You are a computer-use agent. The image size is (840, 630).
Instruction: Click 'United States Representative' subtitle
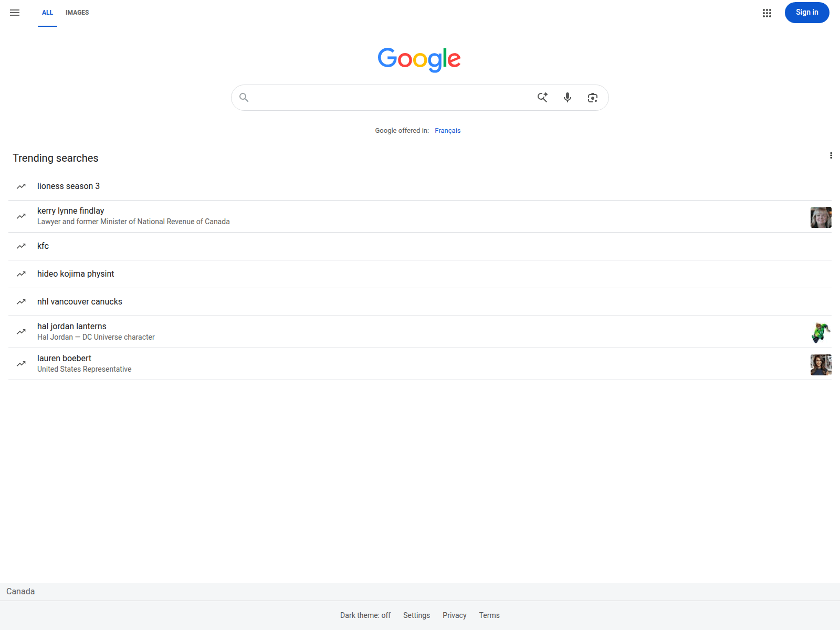click(85, 370)
